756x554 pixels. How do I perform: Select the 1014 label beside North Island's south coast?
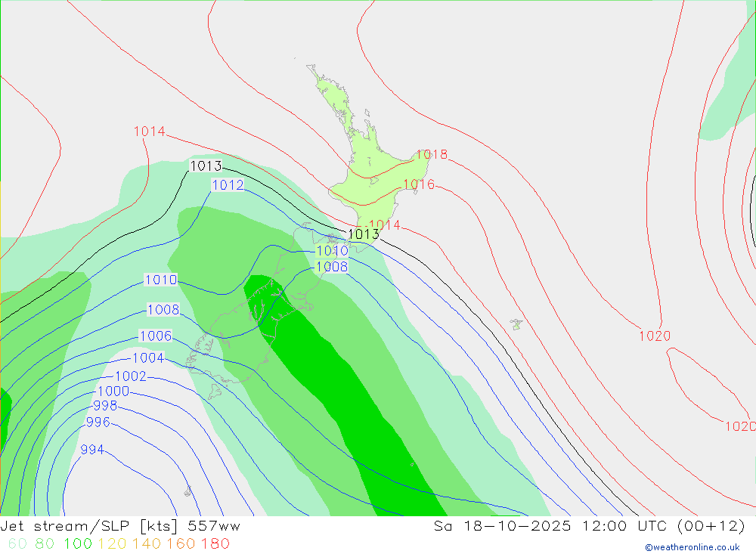[x=384, y=224]
